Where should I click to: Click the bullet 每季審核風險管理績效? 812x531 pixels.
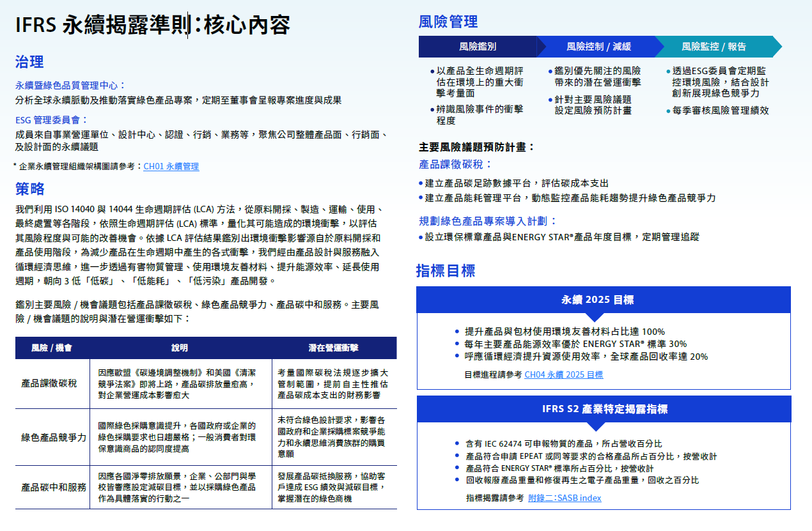tap(717, 111)
